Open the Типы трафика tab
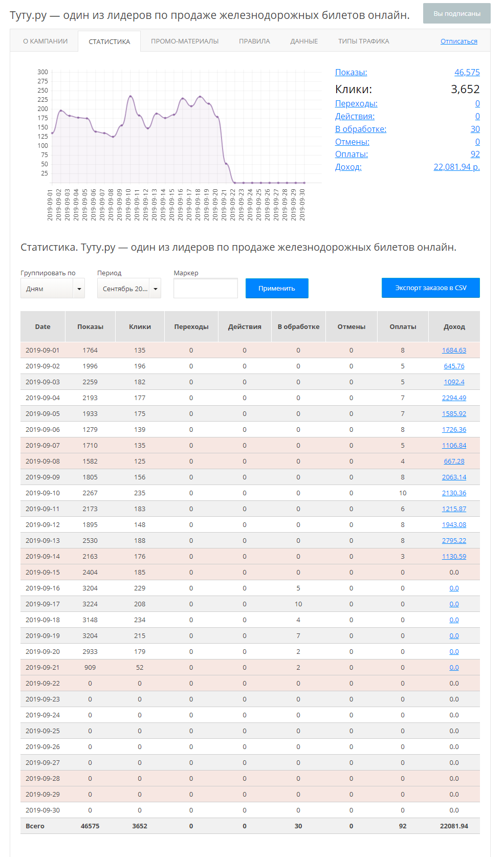This screenshot has height=857, width=504. 363,41
